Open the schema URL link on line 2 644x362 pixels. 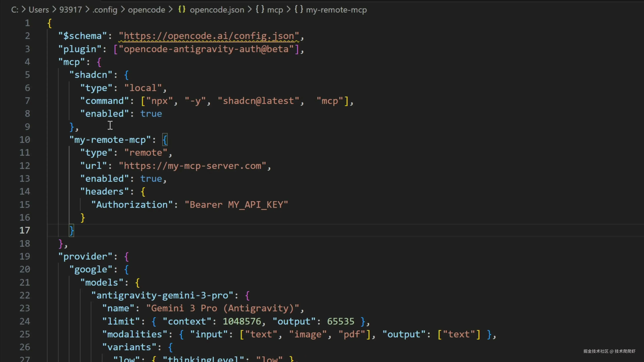209,36
